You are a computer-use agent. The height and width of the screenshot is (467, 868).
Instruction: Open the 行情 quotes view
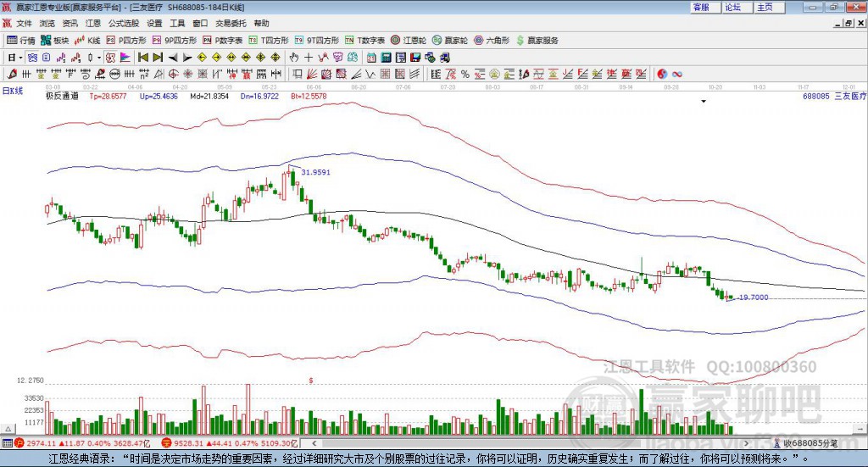(20, 41)
